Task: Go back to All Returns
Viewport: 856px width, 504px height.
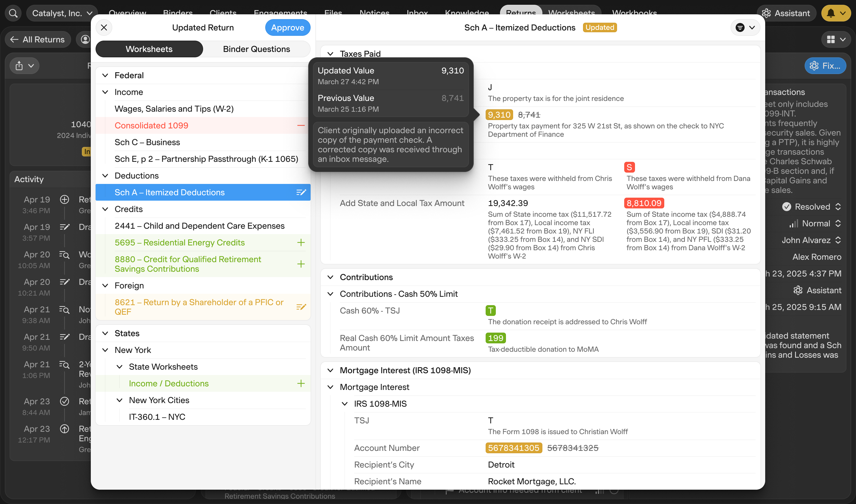Action: 38,39
